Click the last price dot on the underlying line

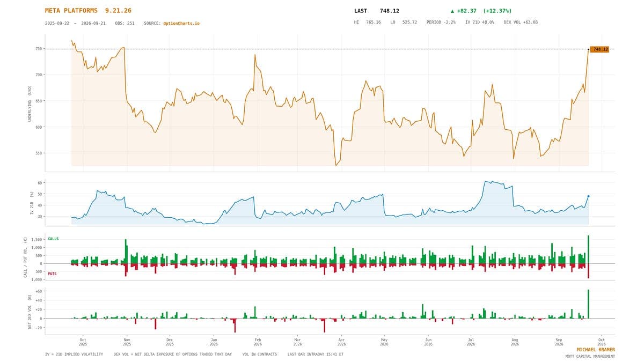[588, 49]
